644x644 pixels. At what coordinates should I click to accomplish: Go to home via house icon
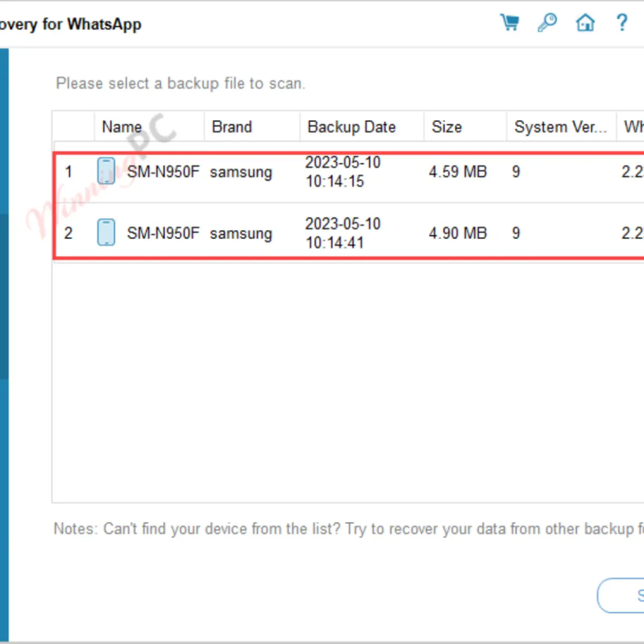(585, 23)
